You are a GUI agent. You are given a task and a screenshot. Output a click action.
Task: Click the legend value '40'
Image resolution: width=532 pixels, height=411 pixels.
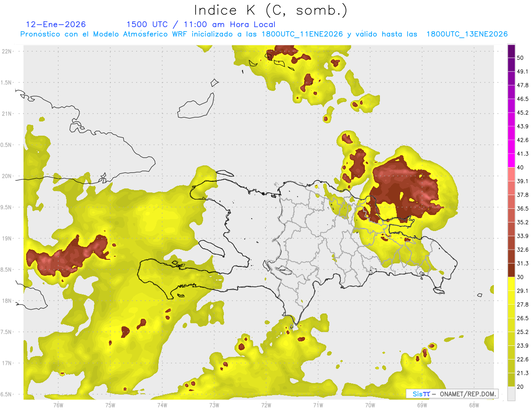pos(520,168)
